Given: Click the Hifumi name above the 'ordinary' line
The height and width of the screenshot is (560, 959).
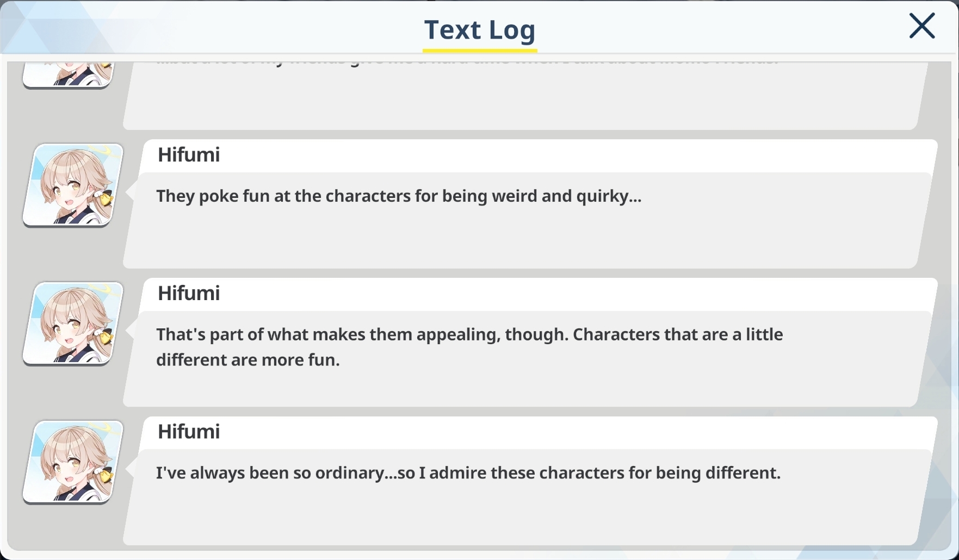Looking at the screenshot, I should (189, 431).
